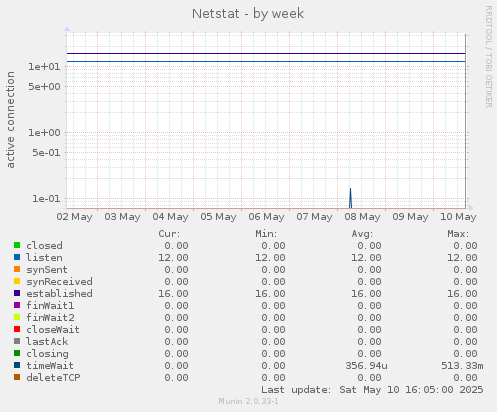Image resolution: width=497 pixels, height=412 pixels.
Task: Click the '07 May' x-axis date
Action: (x=314, y=217)
